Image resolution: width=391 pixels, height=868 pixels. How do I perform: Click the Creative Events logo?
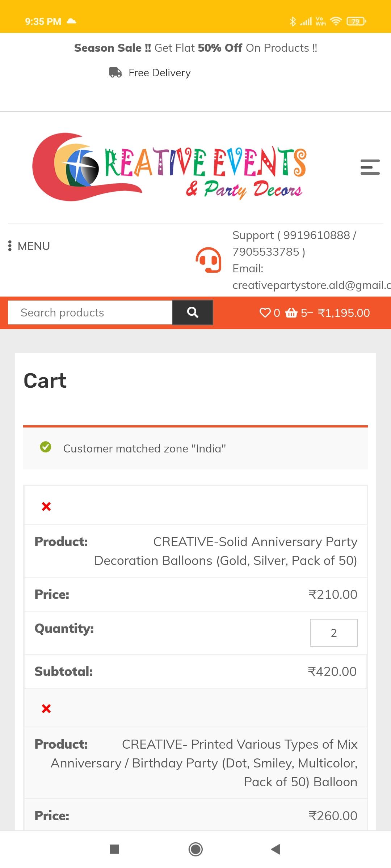pos(169,167)
